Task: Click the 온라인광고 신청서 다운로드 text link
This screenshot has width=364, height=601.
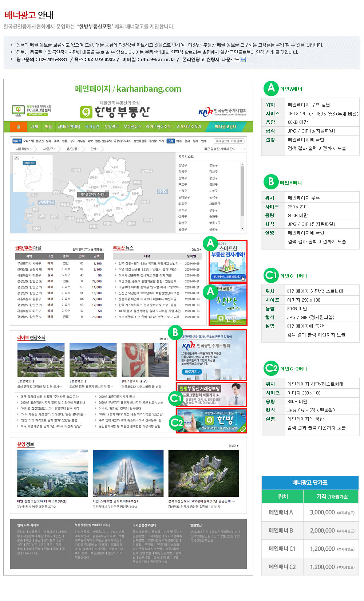Action: point(211,59)
